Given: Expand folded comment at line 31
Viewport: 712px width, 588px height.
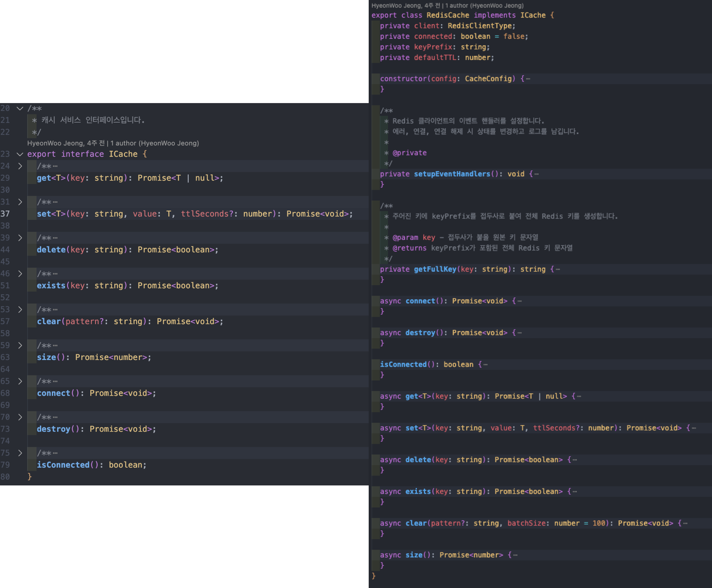Looking at the screenshot, I should pyautogui.click(x=20, y=202).
